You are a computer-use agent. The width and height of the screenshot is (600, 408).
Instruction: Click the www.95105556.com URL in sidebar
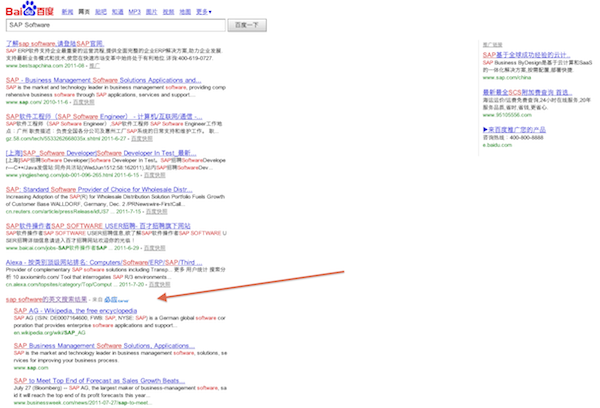click(507, 115)
